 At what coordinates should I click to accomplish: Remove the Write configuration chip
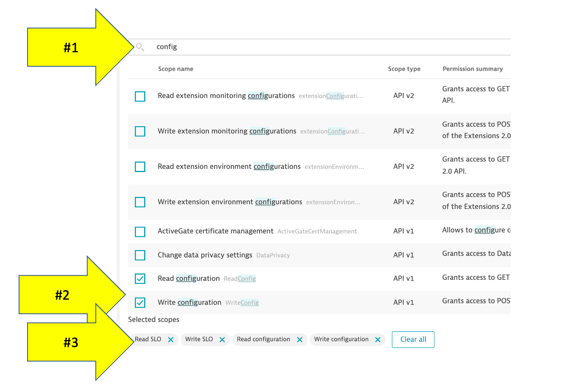[x=378, y=340]
